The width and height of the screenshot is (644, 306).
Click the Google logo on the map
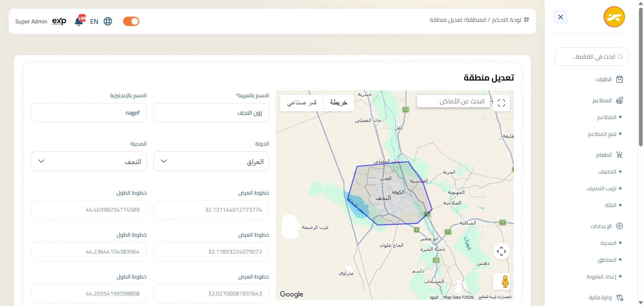291,294
